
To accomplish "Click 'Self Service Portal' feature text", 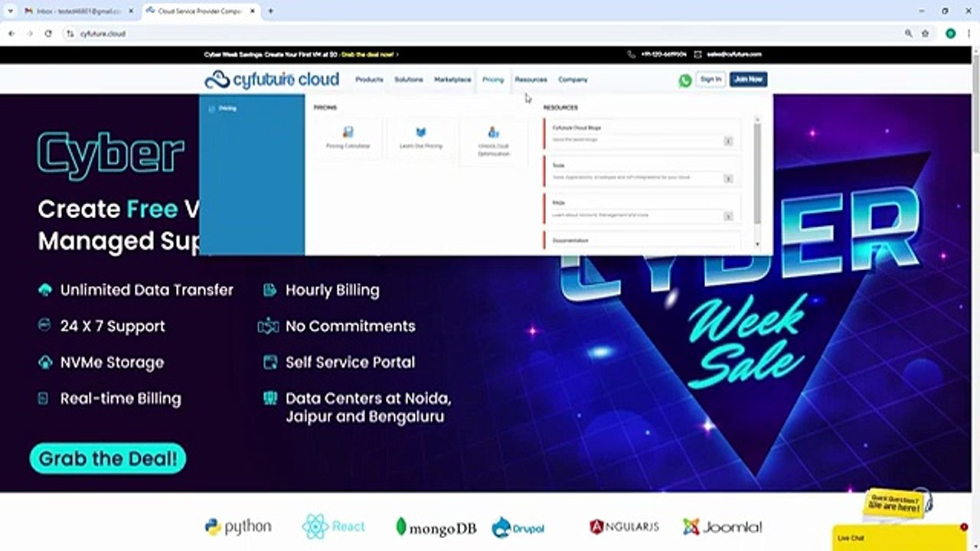I will pos(350,362).
